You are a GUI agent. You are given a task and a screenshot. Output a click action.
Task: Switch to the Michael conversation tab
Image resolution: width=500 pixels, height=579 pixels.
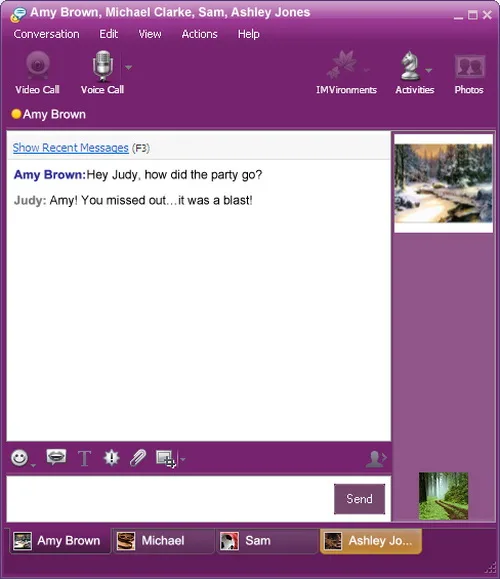(163, 541)
